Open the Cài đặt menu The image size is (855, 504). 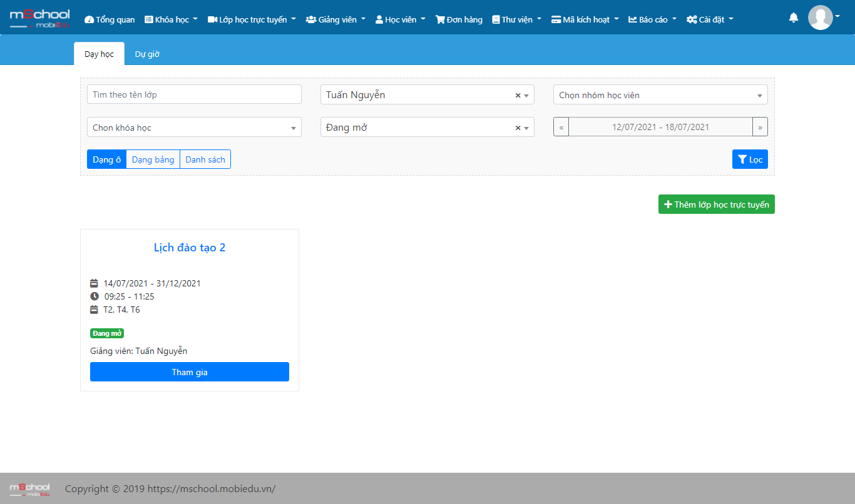[x=710, y=19]
